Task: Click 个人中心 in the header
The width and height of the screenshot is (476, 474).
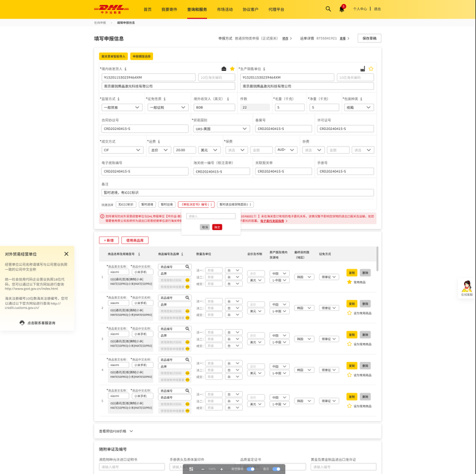Action: click(x=360, y=9)
